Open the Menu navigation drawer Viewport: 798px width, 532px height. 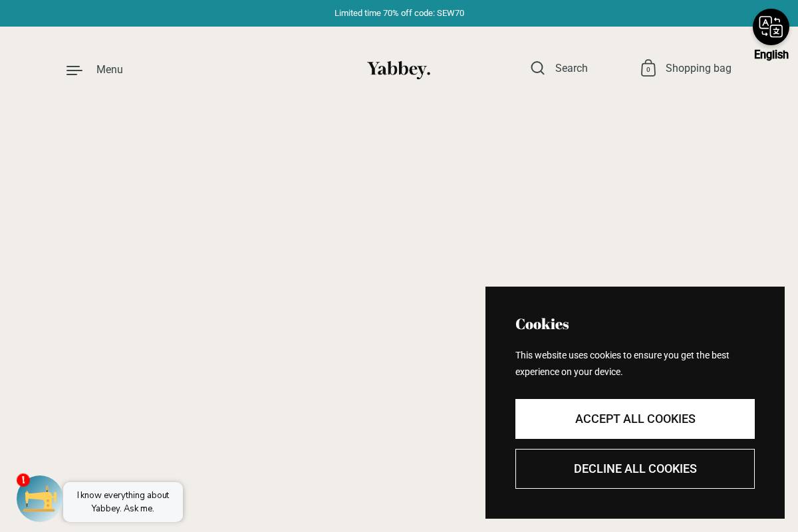[x=110, y=70]
